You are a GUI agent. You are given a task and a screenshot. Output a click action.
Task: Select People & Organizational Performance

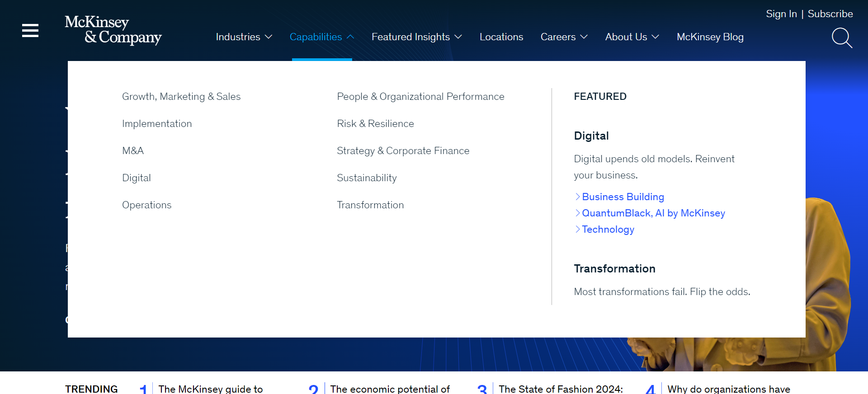pyautogui.click(x=420, y=97)
